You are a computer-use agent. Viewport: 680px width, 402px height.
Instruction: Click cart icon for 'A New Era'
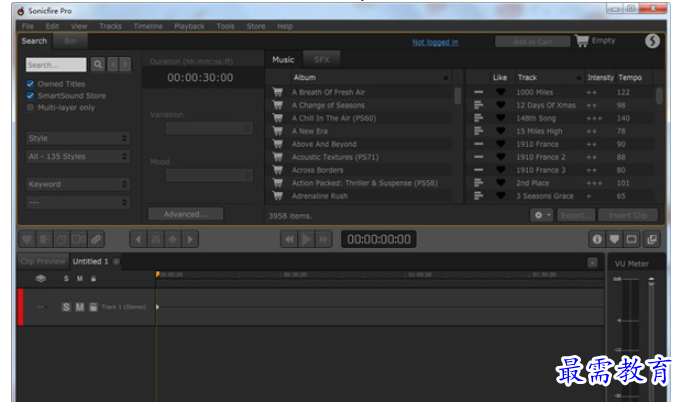[278, 131]
